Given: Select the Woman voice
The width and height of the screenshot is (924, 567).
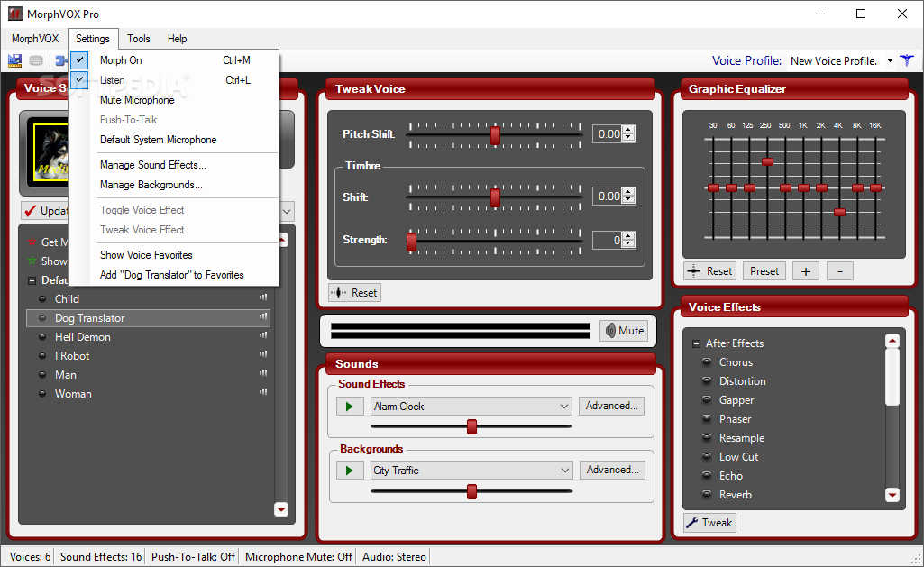Looking at the screenshot, I should coord(149,393).
